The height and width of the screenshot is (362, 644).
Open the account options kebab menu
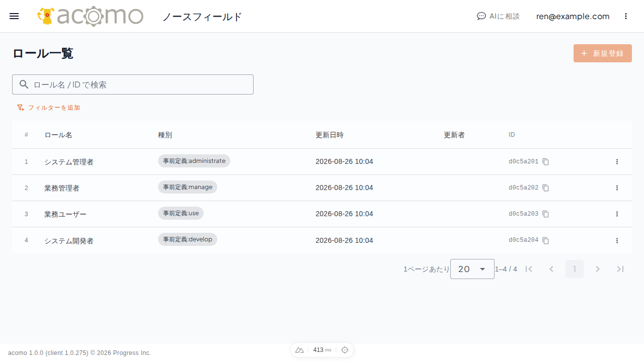click(x=626, y=16)
